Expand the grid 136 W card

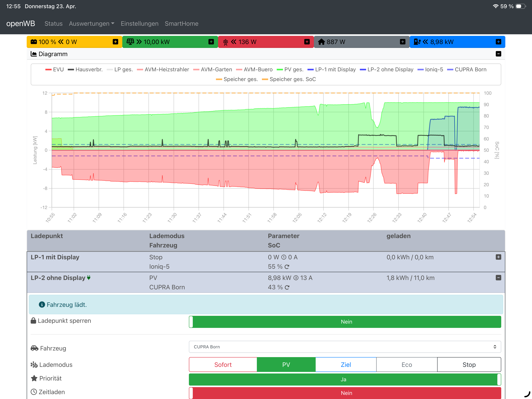click(x=307, y=42)
